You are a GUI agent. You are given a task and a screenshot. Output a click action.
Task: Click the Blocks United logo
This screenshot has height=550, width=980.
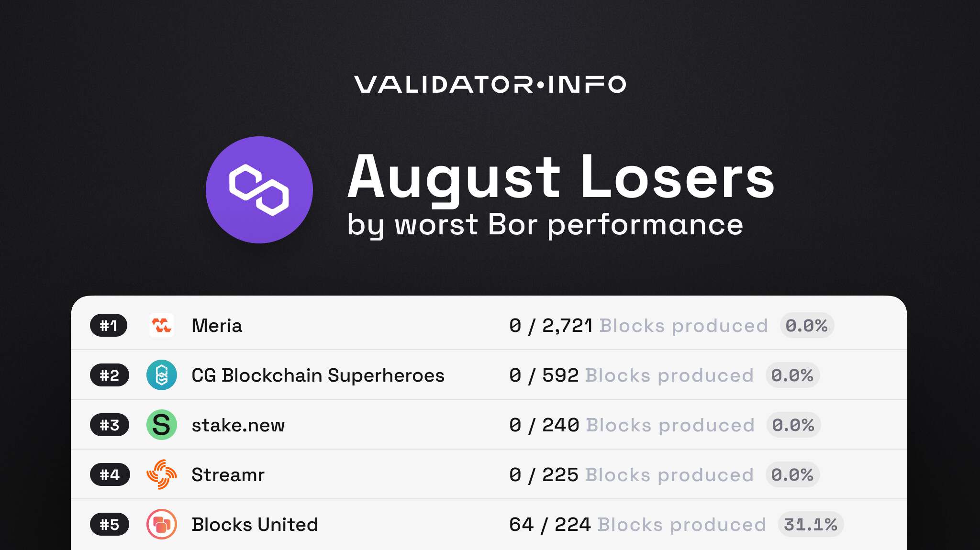(161, 524)
